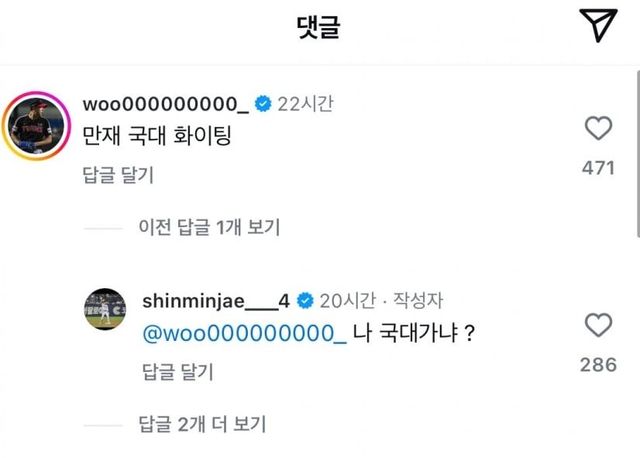Tap '답글 달기' under shinminjae___4's reply
The height and width of the screenshot is (458, 640).
177,372
